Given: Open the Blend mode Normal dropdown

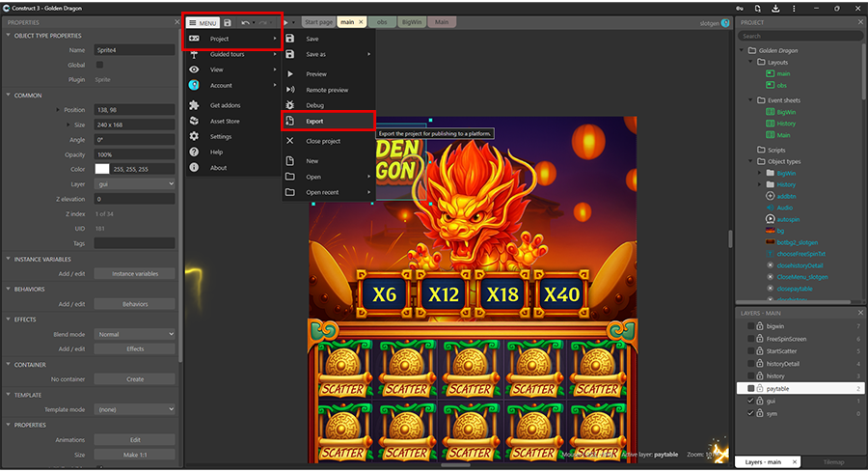Looking at the screenshot, I should click(x=134, y=334).
